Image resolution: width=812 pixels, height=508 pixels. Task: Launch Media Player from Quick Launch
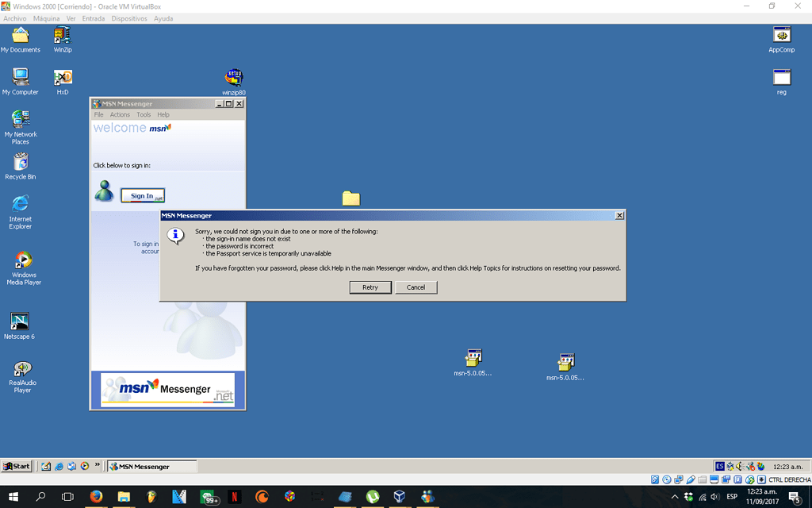click(x=85, y=466)
